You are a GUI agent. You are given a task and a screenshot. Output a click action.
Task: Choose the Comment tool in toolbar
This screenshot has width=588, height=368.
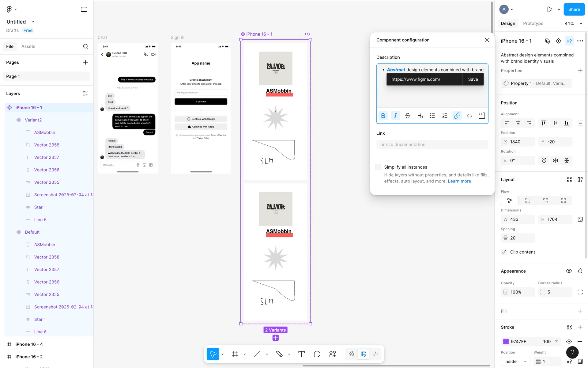[x=317, y=354]
